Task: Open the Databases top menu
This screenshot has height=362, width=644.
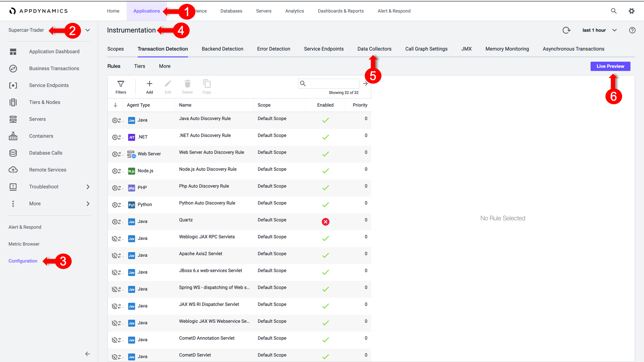Action: coord(231,11)
